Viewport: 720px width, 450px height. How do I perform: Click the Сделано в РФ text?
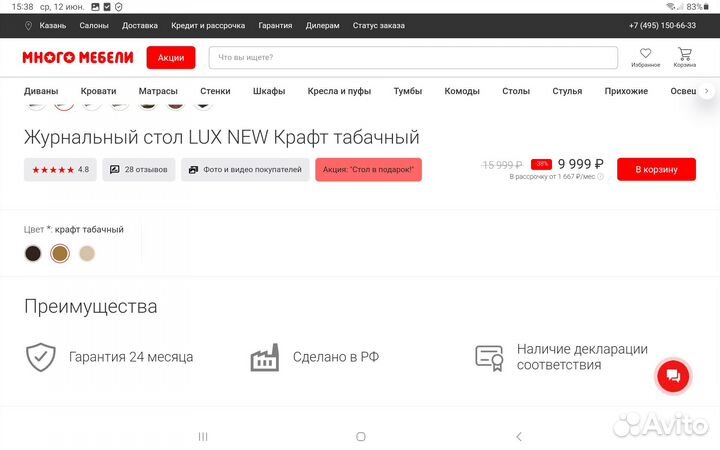tap(336, 357)
